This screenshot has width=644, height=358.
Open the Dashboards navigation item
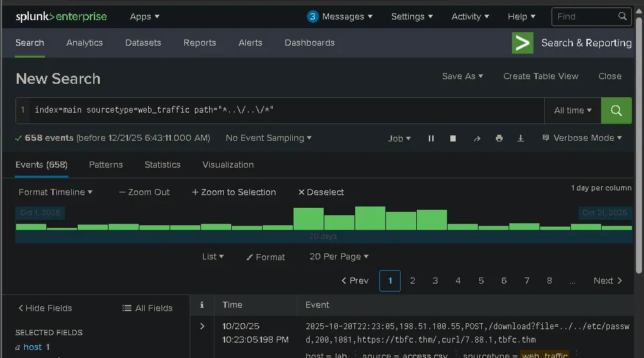309,43
